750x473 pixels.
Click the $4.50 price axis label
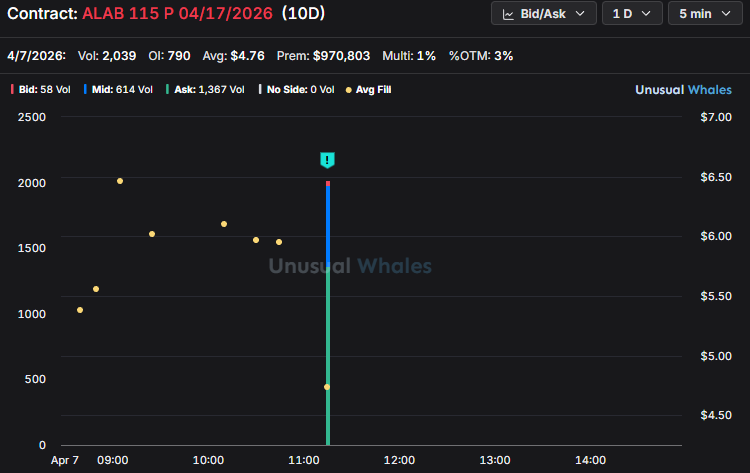pyautogui.click(x=716, y=415)
